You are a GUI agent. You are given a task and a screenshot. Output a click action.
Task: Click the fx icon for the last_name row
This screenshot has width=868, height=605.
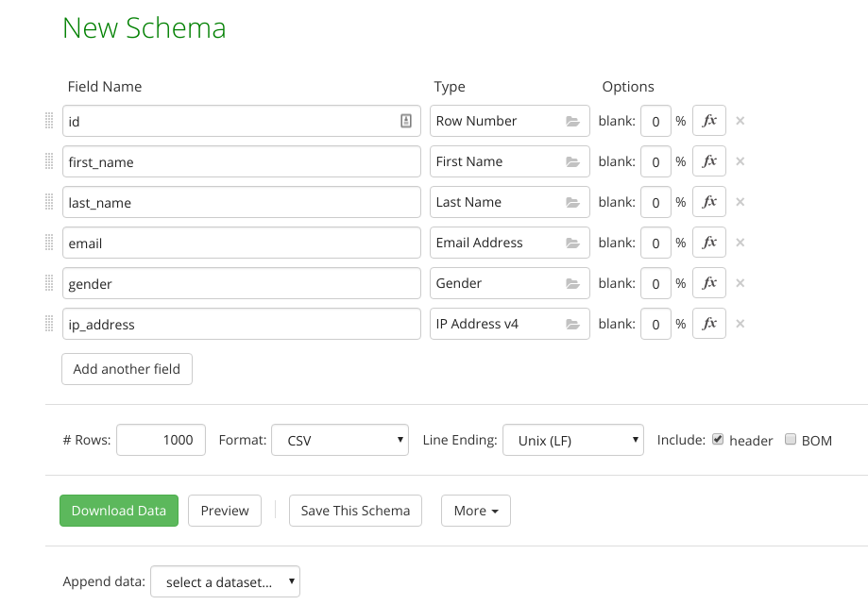click(709, 202)
